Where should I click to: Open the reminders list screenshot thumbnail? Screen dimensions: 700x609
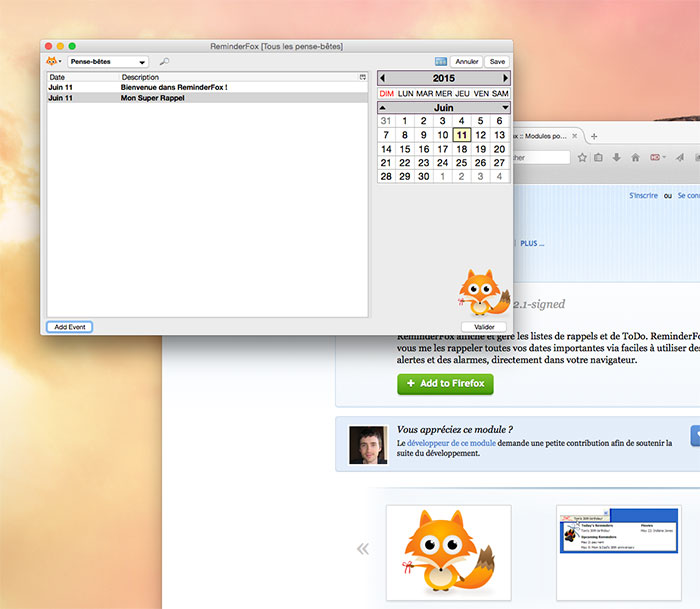pyautogui.click(x=619, y=552)
